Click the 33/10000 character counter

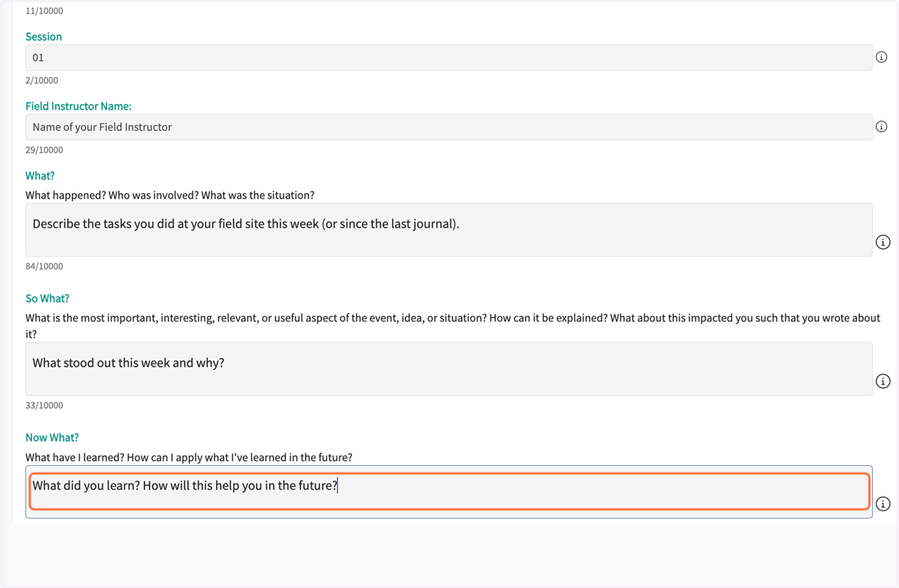[44, 405]
